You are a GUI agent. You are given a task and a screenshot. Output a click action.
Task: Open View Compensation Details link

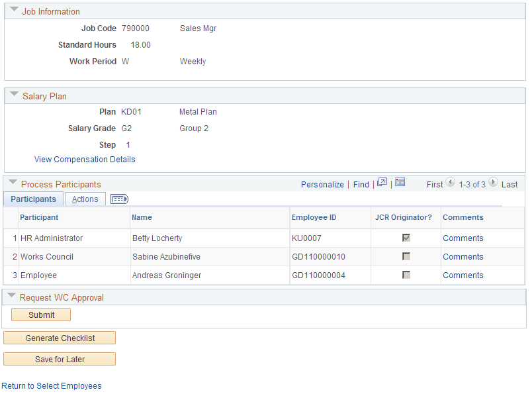pos(85,159)
